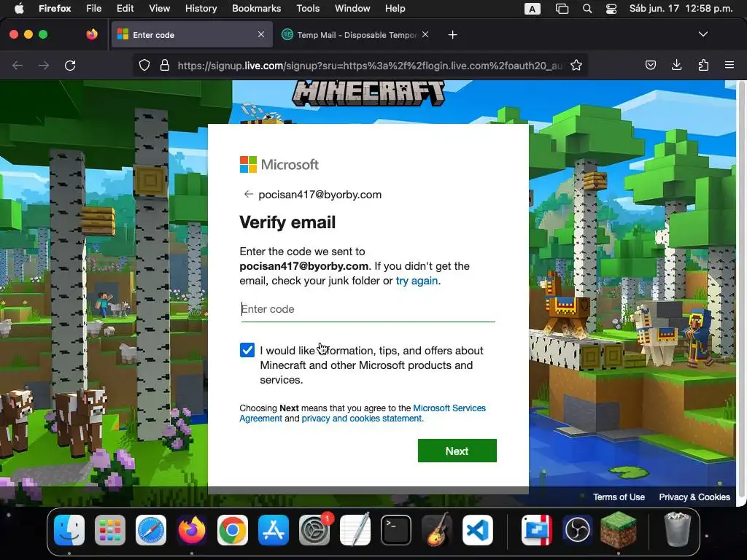
Task: Click the red and blue window app in dock
Action: point(537,529)
